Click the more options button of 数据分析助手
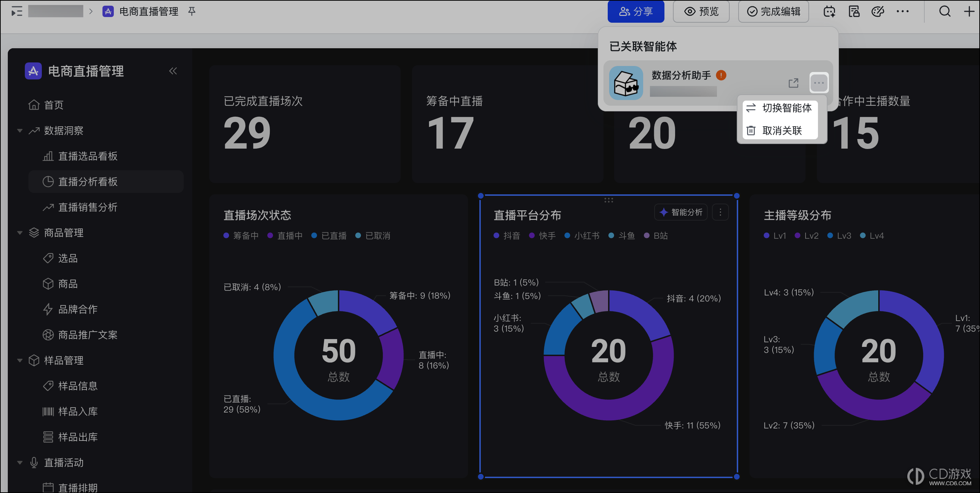Screen dimensions: 980x493 pos(819,83)
